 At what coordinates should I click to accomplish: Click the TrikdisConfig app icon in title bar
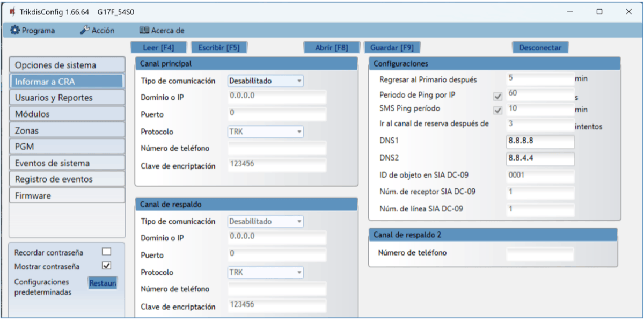12,12
